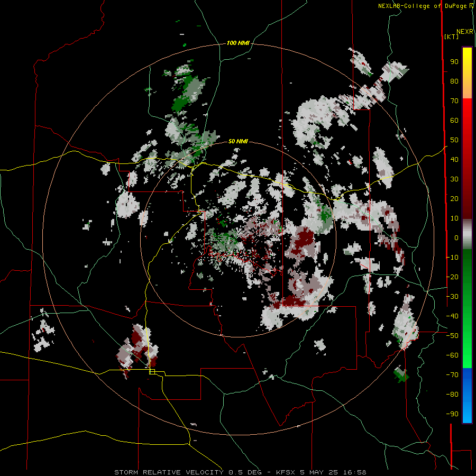476x476 pixels.
Task: Click the -80 scale label
Action: 452,395
